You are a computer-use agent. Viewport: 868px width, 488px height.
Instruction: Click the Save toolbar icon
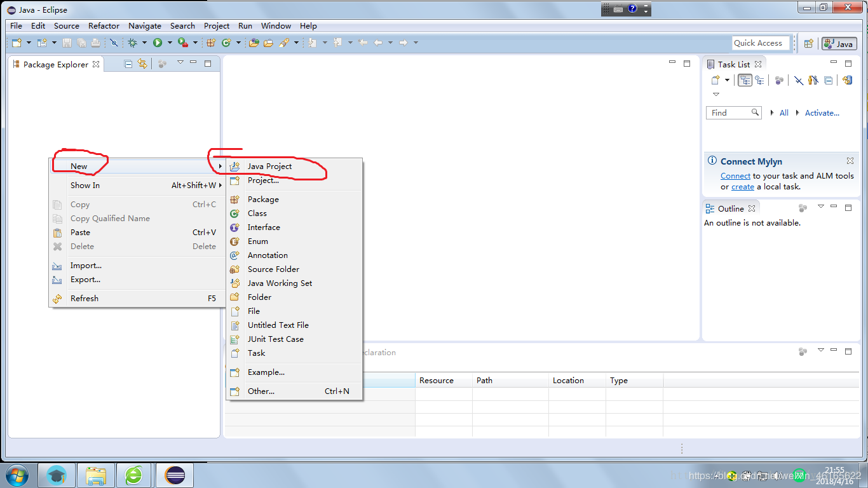tap(67, 42)
